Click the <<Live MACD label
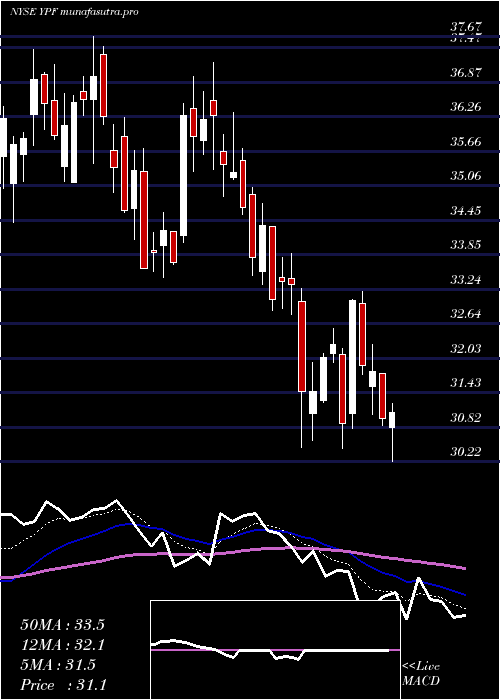 click(421, 674)
